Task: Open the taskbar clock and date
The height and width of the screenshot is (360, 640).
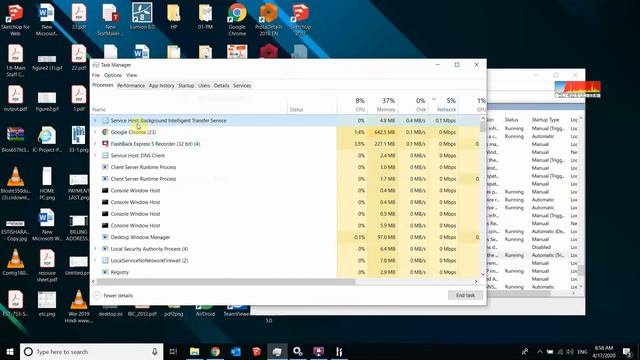Action: (x=604, y=351)
